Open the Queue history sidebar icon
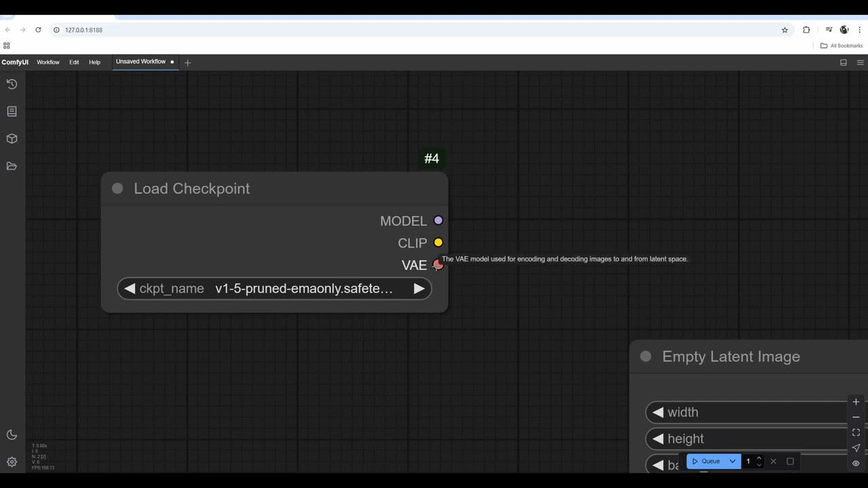Screen dimensions: 868x488 (12, 84)
